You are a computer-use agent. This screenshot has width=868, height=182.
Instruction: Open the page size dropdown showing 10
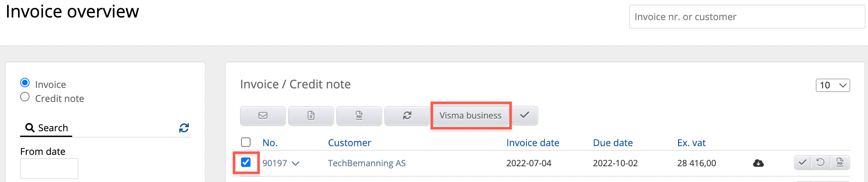[833, 85]
